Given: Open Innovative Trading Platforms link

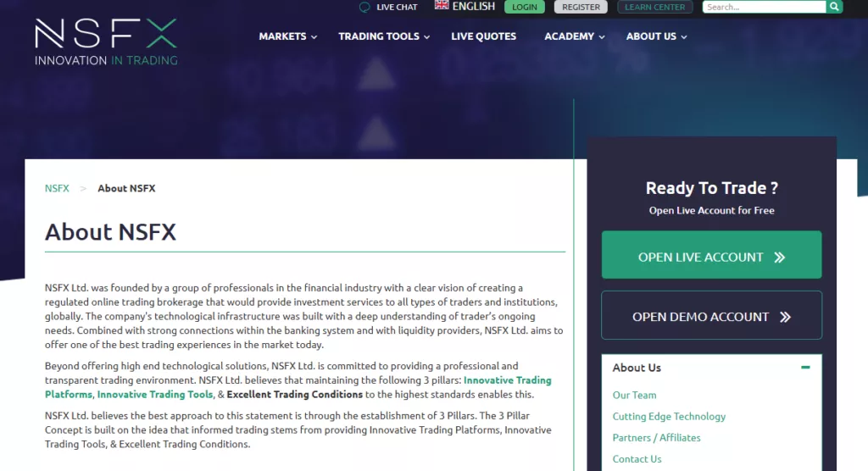Looking at the screenshot, I should (x=298, y=387).
